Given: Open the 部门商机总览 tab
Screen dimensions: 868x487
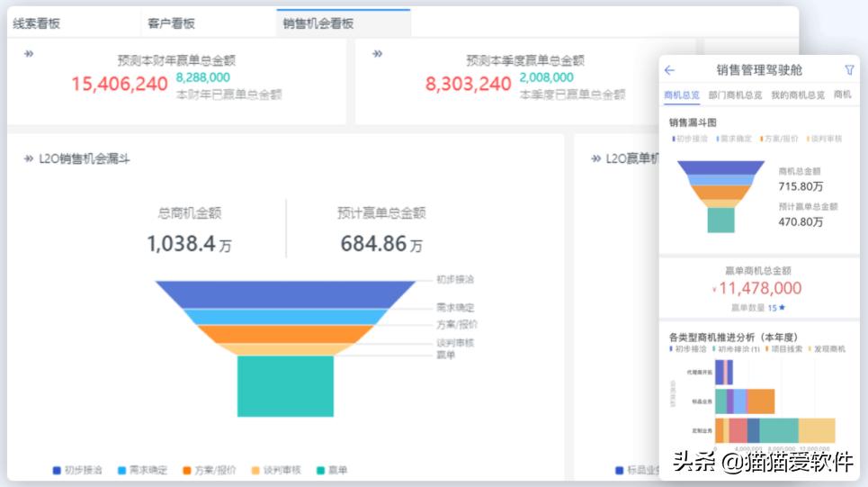Looking at the screenshot, I should [735, 95].
